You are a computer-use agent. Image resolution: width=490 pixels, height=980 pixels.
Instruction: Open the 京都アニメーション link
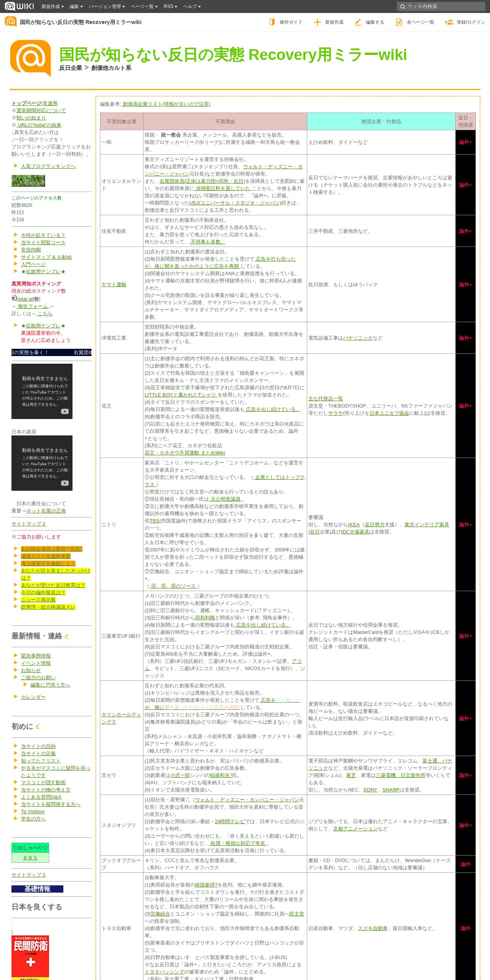tap(355, 828)
